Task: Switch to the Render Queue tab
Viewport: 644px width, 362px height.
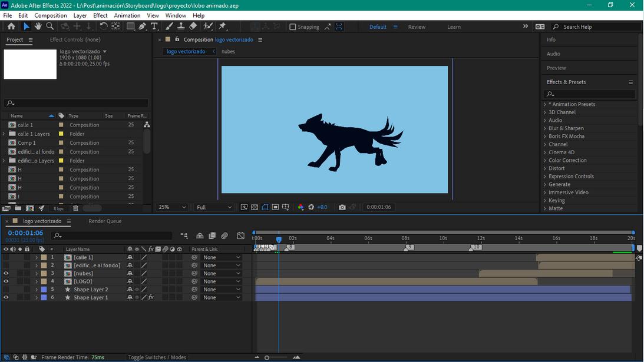Action: [x=105, y=221]
